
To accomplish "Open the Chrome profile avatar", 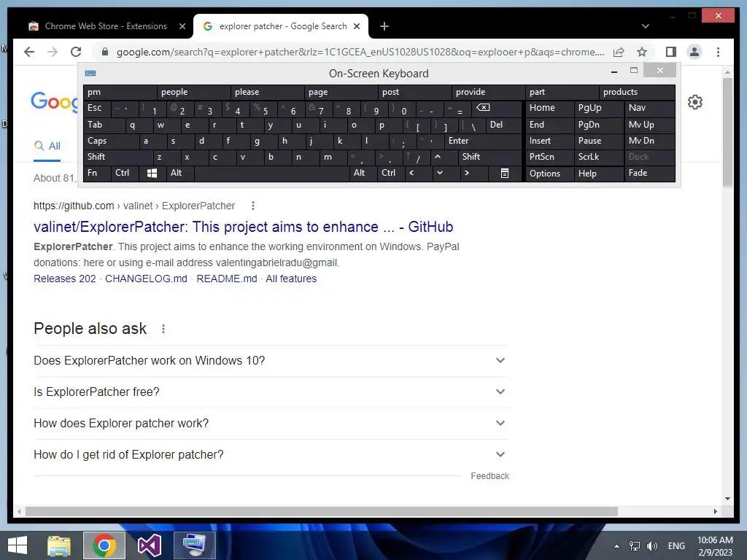I will coord(694,52).
